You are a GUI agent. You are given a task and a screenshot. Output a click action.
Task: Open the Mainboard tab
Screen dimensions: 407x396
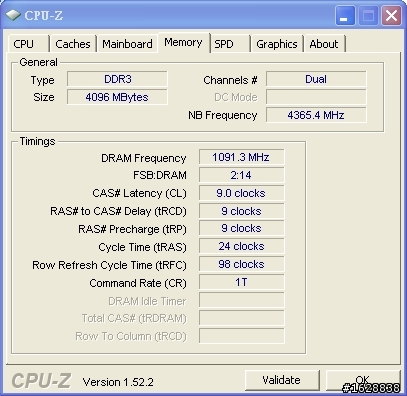pos(127,44)
